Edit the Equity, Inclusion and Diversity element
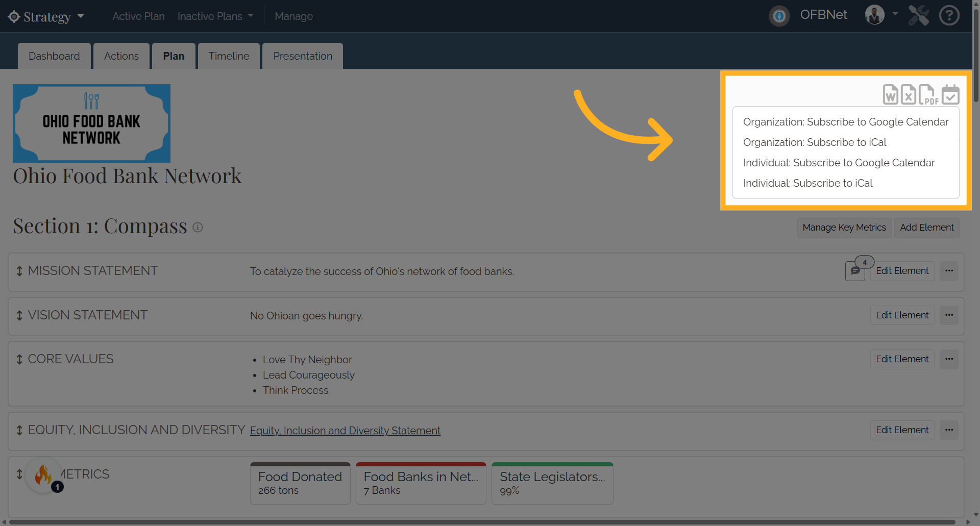 tap(902, 430)
